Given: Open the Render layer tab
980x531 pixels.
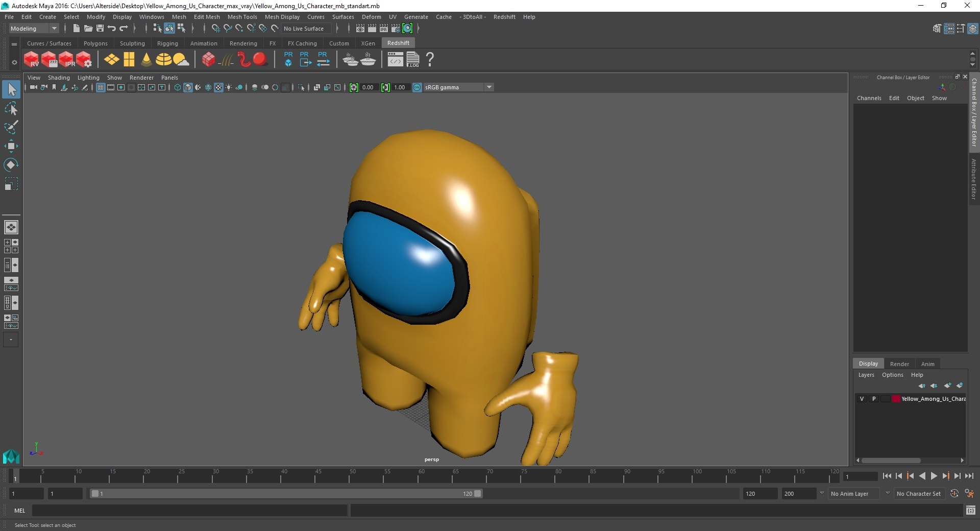Looking at the screenshot, I should (x=899, y=364).
